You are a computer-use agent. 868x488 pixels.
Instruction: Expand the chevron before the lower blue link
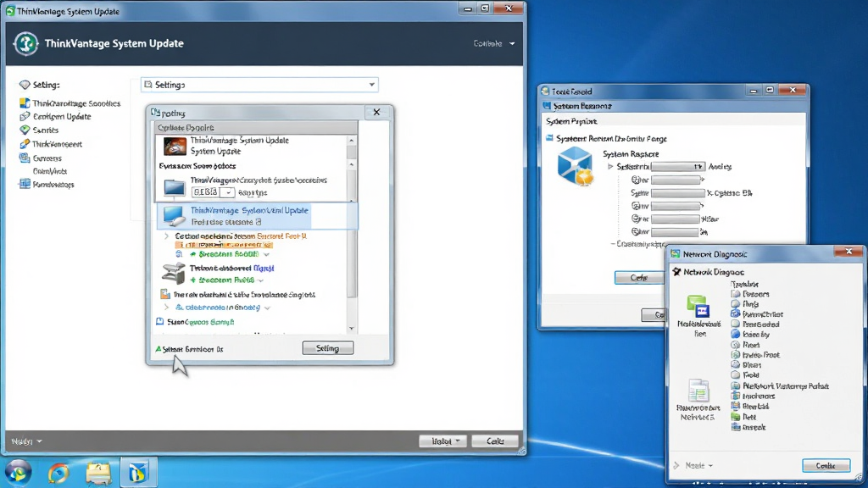click(x=167, y=307)
